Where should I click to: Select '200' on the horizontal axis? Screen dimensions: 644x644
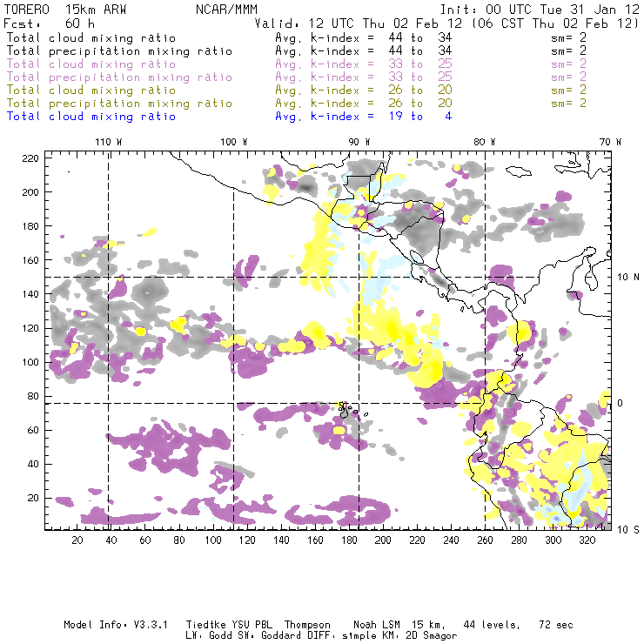pyautogui.click(x=383, y=540)
